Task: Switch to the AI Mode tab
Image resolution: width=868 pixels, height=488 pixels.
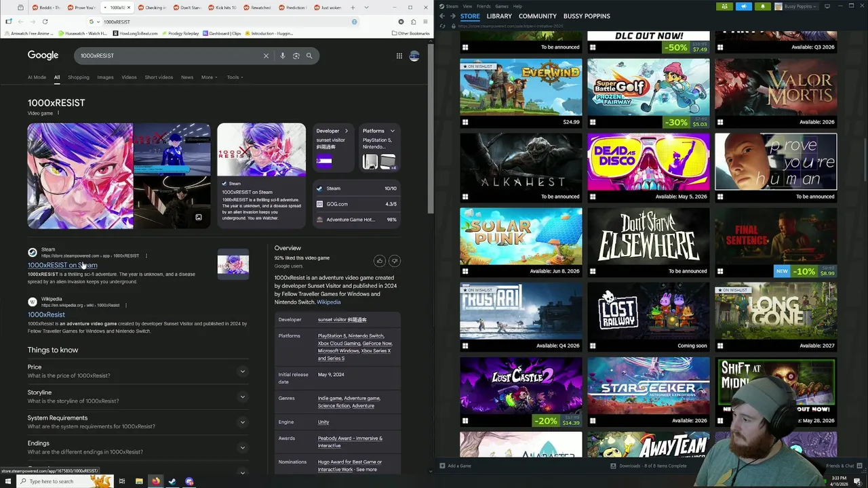Action: tap(37, 77)
